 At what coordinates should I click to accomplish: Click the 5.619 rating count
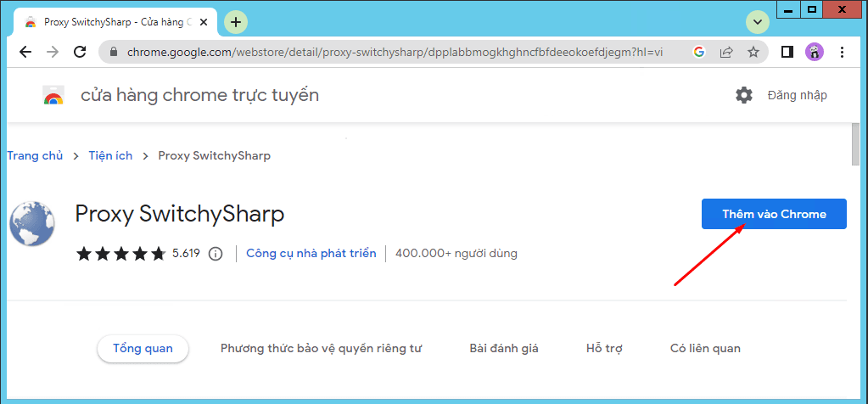point(186,254)
